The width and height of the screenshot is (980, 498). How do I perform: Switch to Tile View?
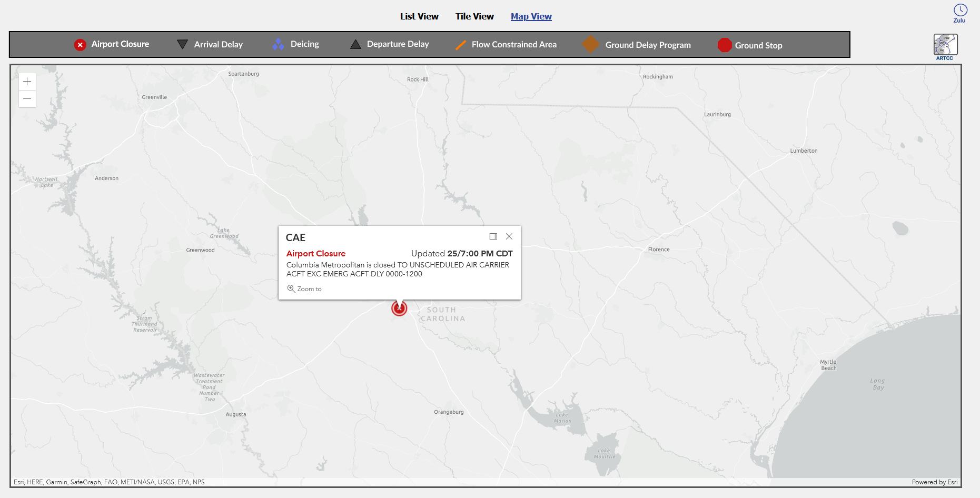click(474, 16)
